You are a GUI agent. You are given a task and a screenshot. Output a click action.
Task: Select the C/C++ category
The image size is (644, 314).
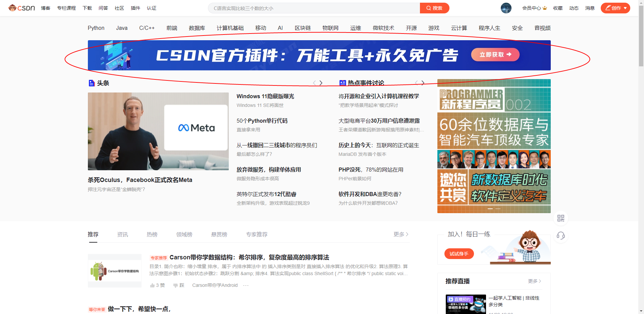pos(147,28)
